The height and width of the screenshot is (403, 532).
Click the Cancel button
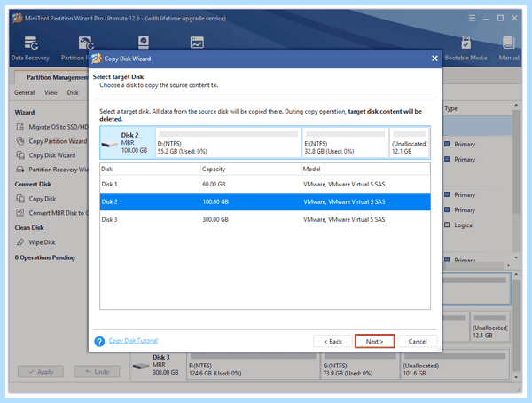pyautogui.click(x=418, y=341)
